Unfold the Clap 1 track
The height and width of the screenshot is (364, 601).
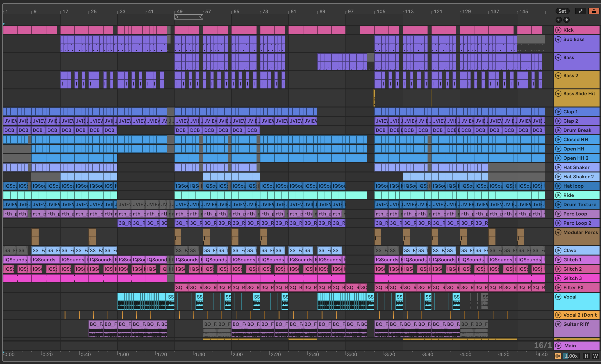click(x=558, y=112)
